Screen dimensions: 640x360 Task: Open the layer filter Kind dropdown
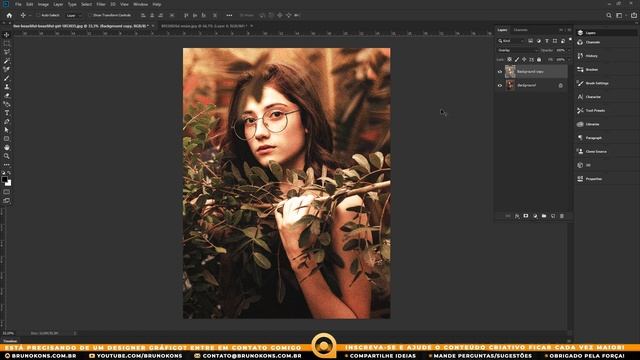pyautogui.click(x=511, y=41)
